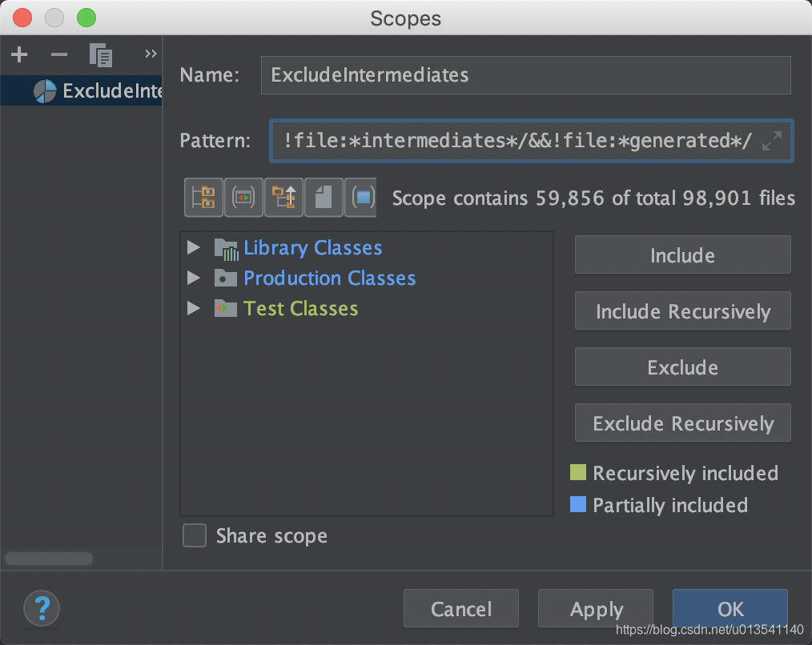
Task: Add a new scope with plus icon
Action: [x=19, y=55]
